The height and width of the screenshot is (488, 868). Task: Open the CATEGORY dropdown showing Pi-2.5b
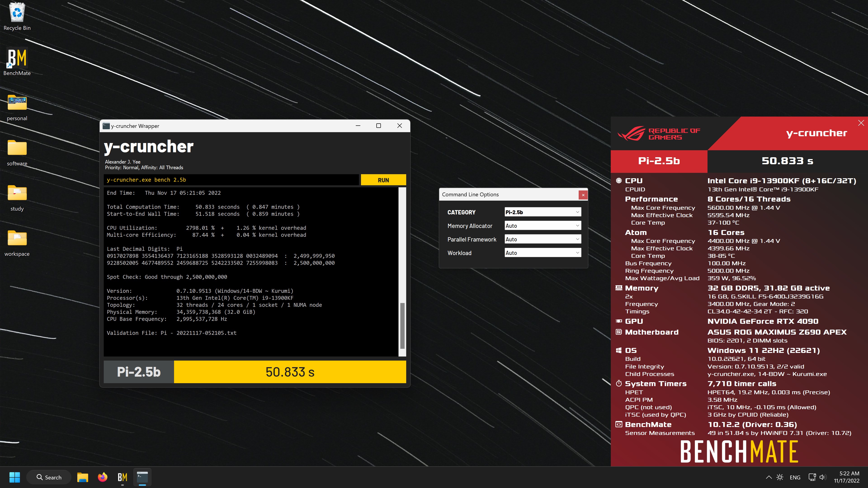[x=542, y=212]
